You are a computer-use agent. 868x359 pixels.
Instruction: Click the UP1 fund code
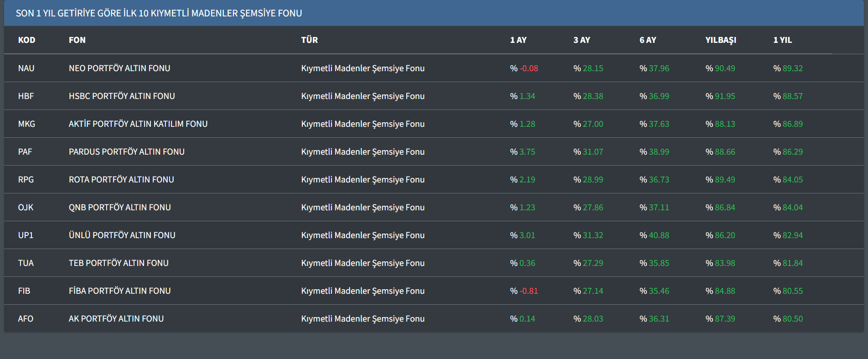pyautogui.click(x=26, y=235)
